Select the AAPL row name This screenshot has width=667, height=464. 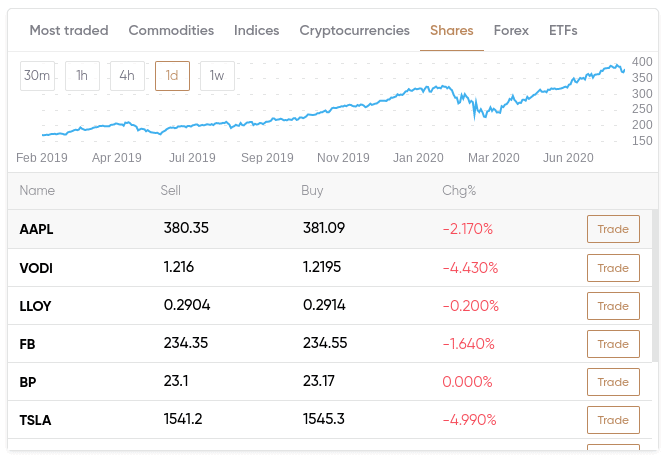36,229
